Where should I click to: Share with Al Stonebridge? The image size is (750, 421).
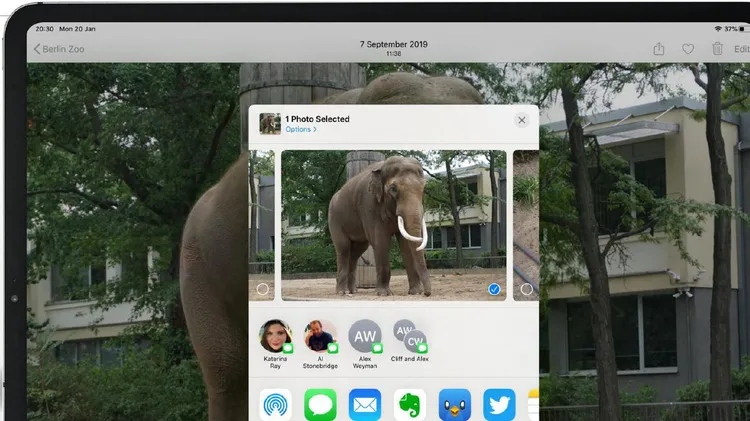[320, 344]
